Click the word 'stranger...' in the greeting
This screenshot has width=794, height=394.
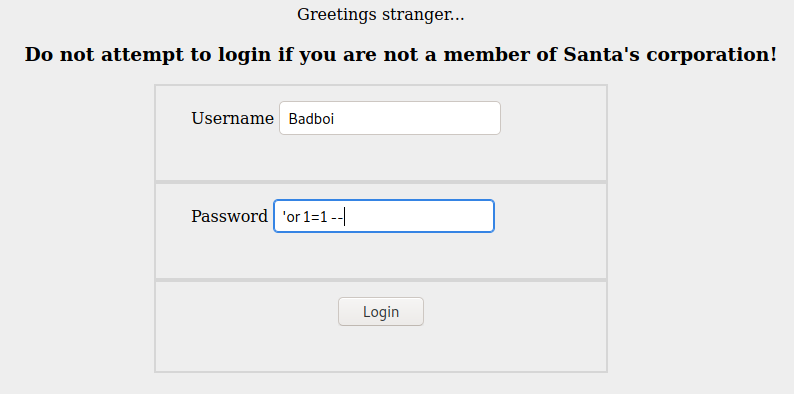423,15
